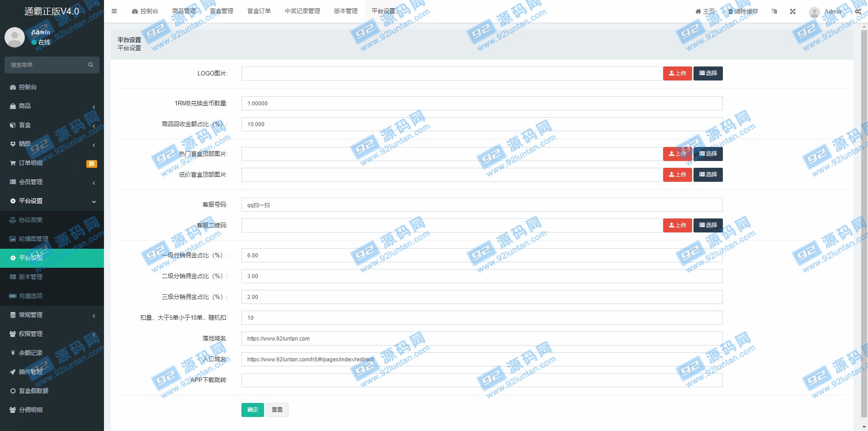Focus the 客服号码 input field

point(482,204)
